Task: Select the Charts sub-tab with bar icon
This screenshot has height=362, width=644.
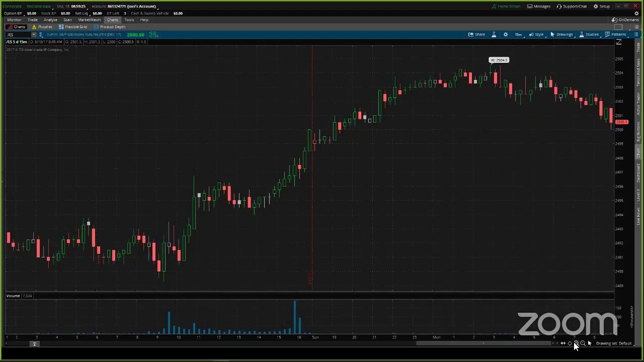Action: coord(17,27)
